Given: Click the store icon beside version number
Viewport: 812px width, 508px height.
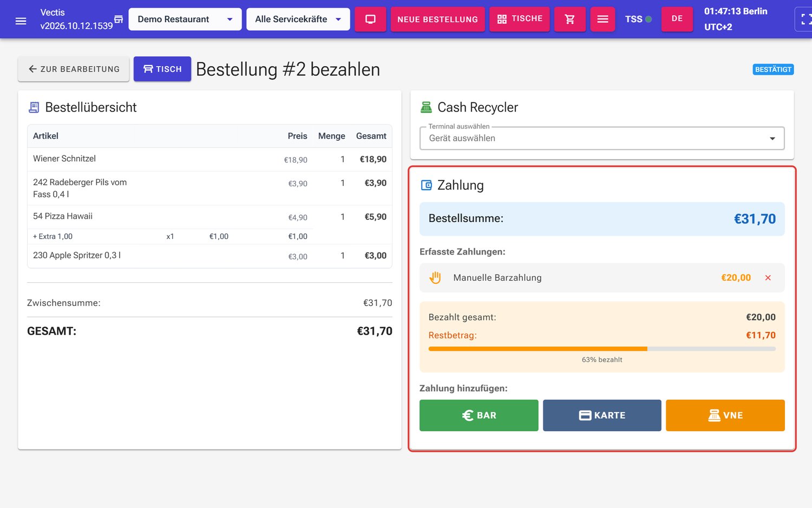Looking at the screenshot, I should pyautogui.click(x=119, y=19).
